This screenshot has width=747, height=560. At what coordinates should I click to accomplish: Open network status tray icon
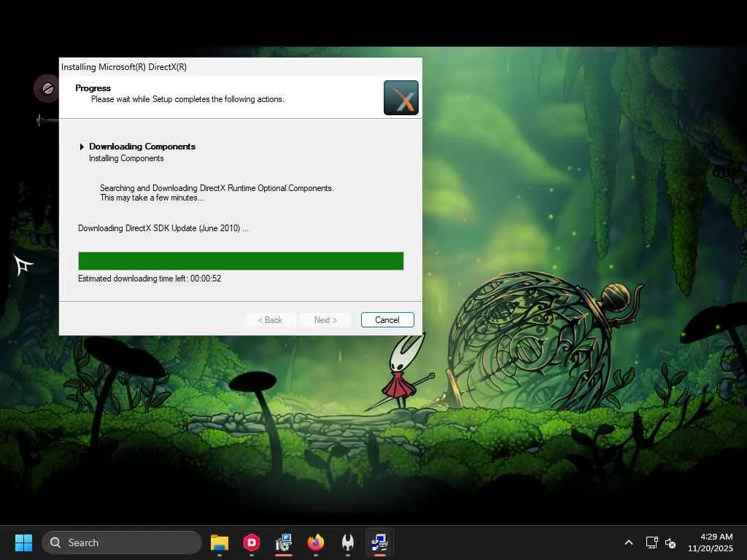[x=651, y=542]
